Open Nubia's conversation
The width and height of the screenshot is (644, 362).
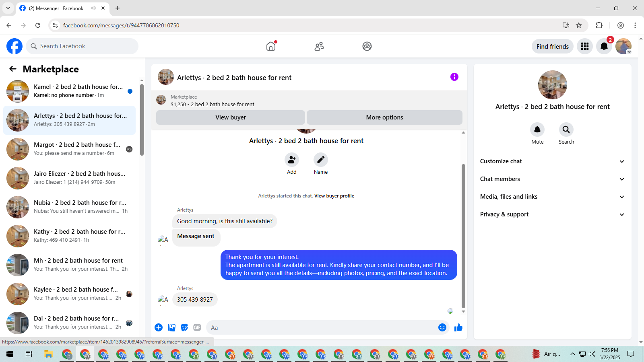click(69, 207)
